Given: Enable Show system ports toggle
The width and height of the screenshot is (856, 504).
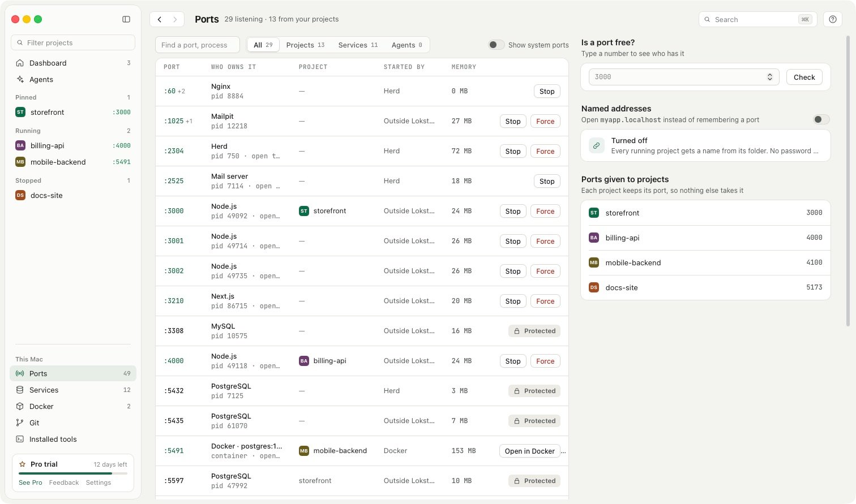Looking at the screenshot, I should [497, 45].
